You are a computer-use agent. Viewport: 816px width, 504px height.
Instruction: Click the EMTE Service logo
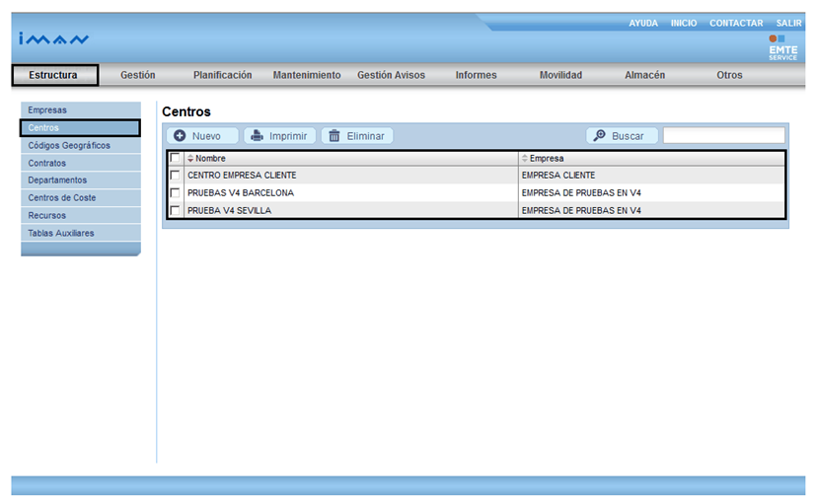(781, 47)
